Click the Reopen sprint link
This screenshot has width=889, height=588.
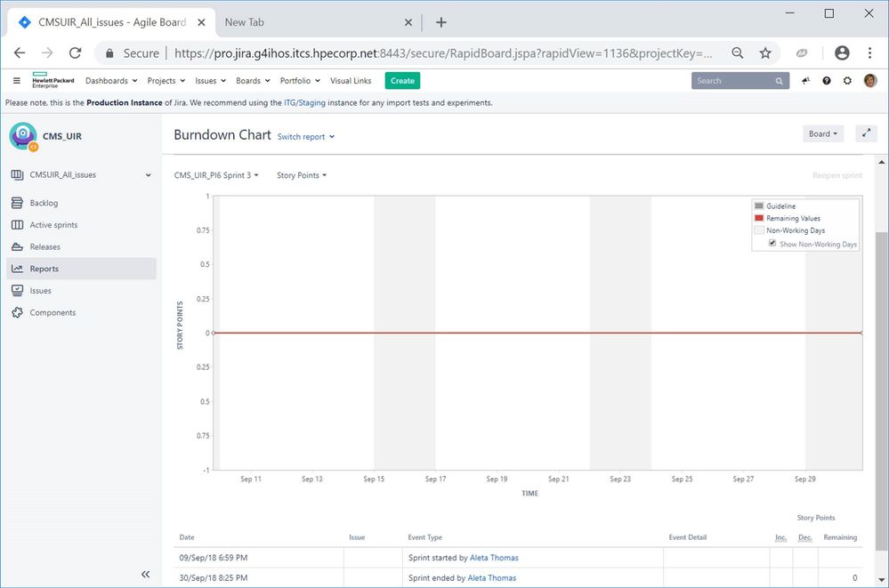tap(836, 175)
